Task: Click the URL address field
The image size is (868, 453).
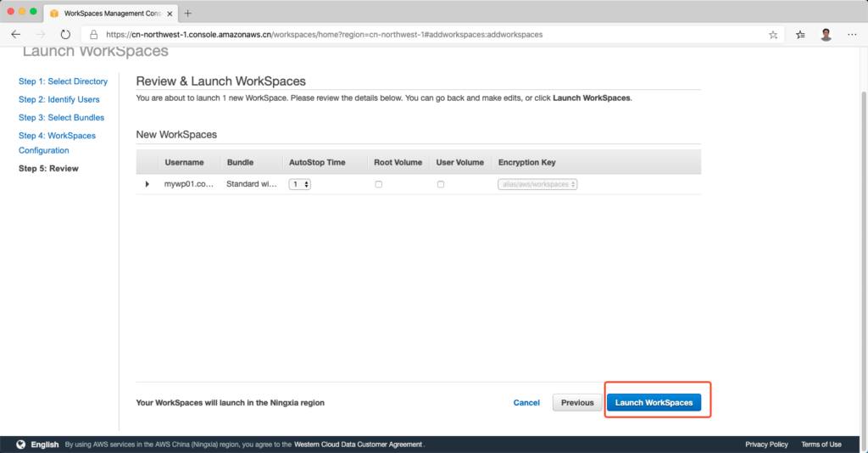Action: point(424,35)
